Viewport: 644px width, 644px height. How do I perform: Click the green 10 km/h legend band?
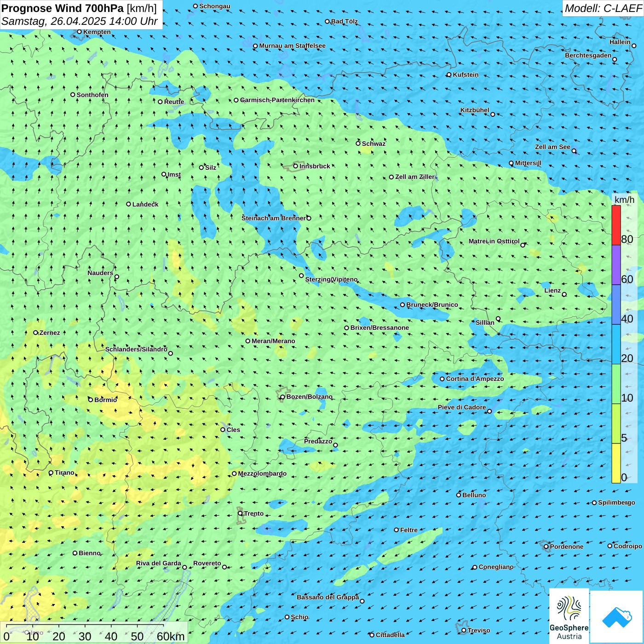coord(616,384)
